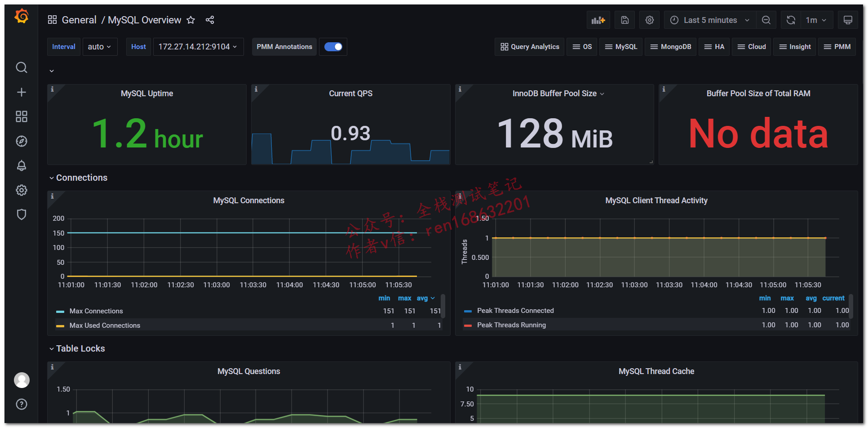Cycle the view mode monitor icon

click(848, 20)
